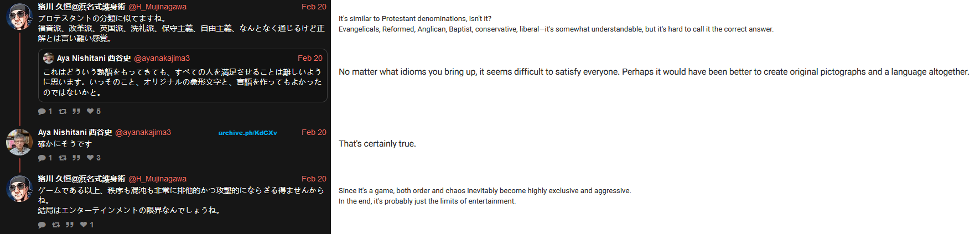Viewport: 980px width, 234px height.
Task: Retweet the '確かにそうです' tweet
Action: [63, 158]
